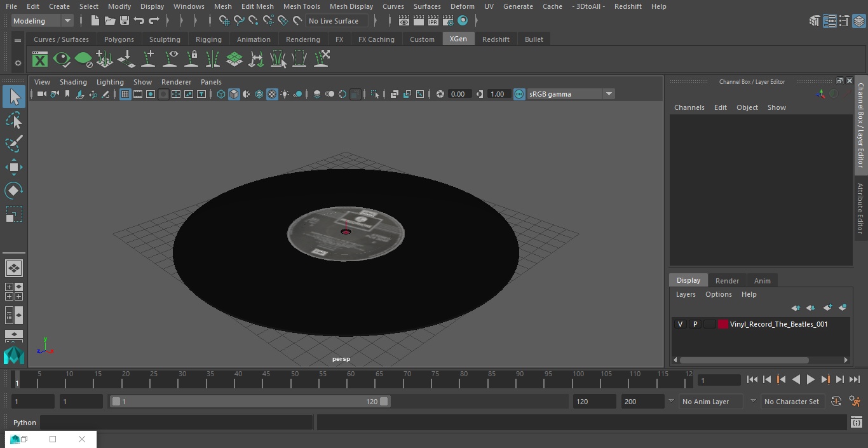Open the sRGB gamma dropdown
868x448 pixels.
tap(570, 94)
